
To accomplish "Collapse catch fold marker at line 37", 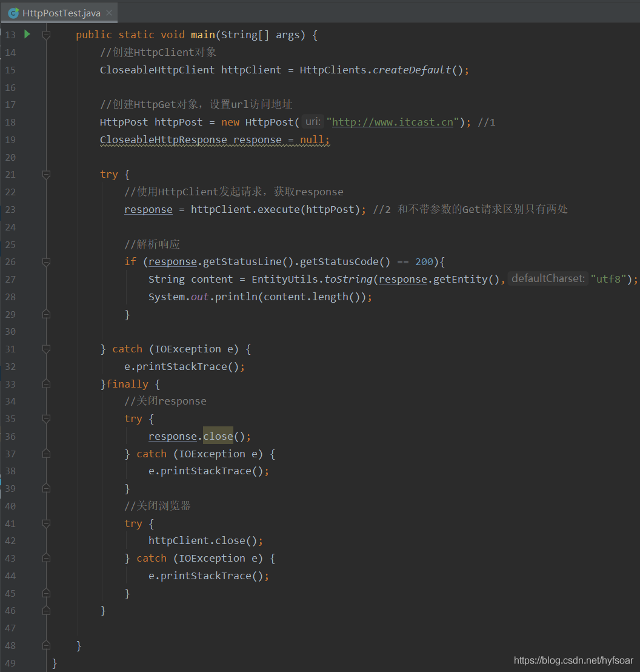I will tap(46, 454).
